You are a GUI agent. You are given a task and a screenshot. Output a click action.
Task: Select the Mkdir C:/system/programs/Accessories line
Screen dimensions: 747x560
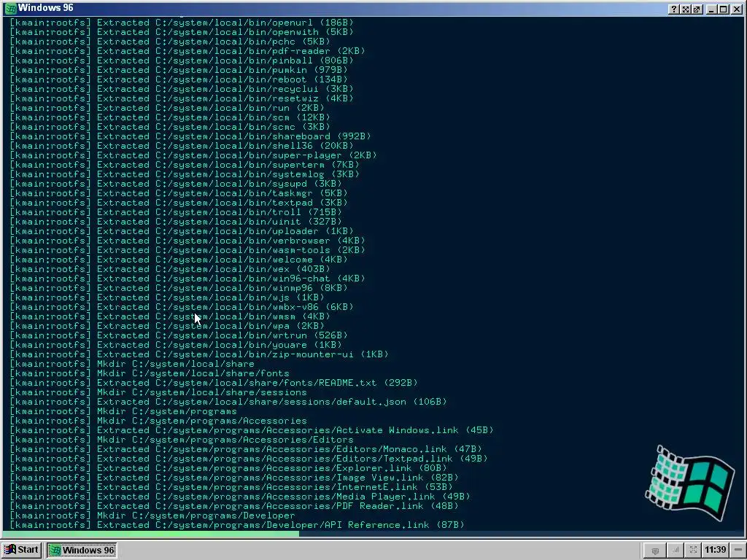158,421
